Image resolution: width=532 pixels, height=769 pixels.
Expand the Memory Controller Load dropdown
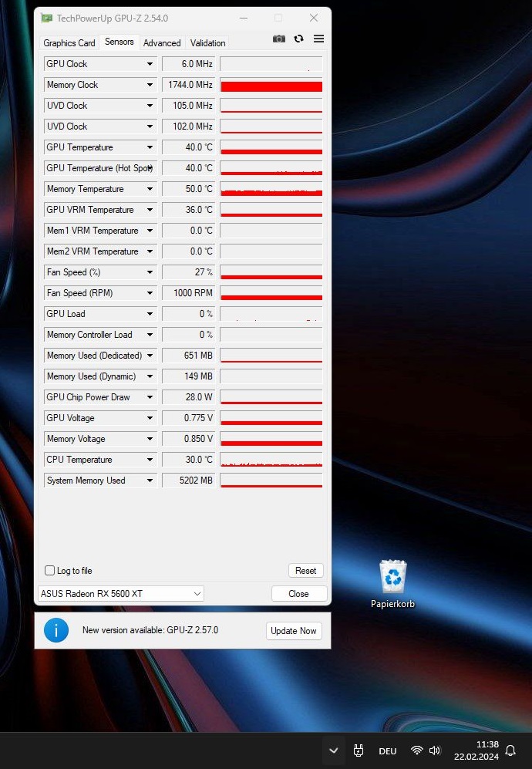click(x=150, y=335)
